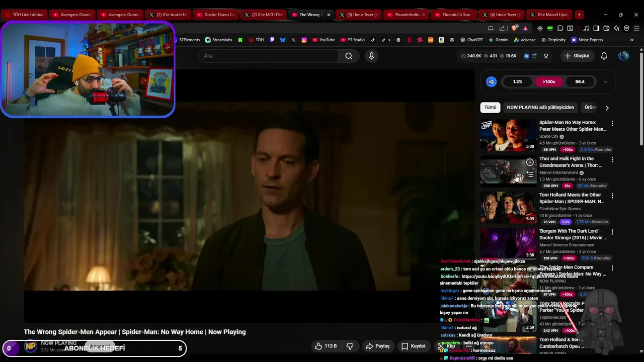Start voice search with the microphone icon

coord(371,56)
